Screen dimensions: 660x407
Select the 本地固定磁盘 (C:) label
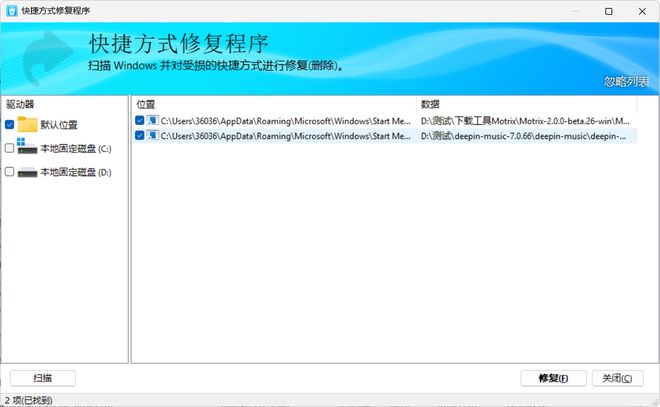[76, 149]
